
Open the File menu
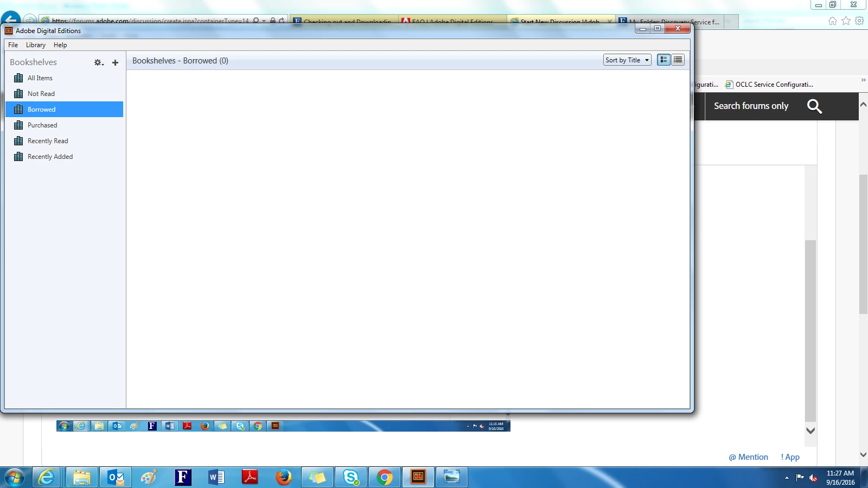pyautogui.click(x=13, y=45)
